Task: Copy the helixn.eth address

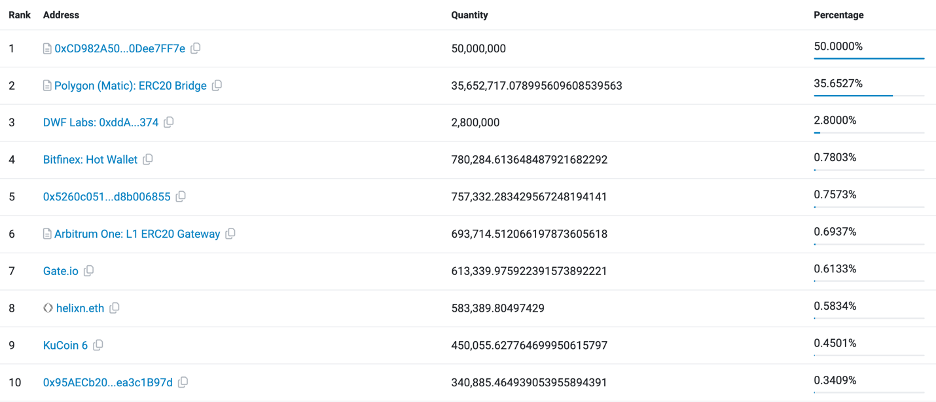Action: click(114, 308)
